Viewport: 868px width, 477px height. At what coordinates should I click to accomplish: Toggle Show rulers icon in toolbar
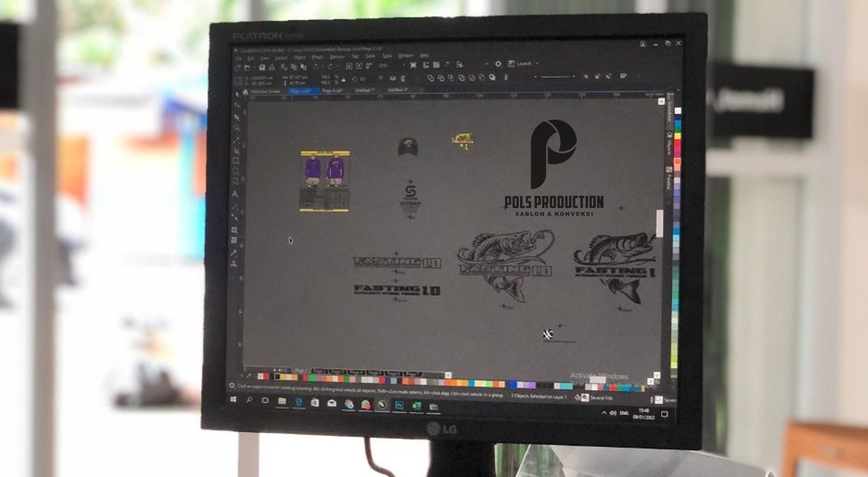(426, 66)
